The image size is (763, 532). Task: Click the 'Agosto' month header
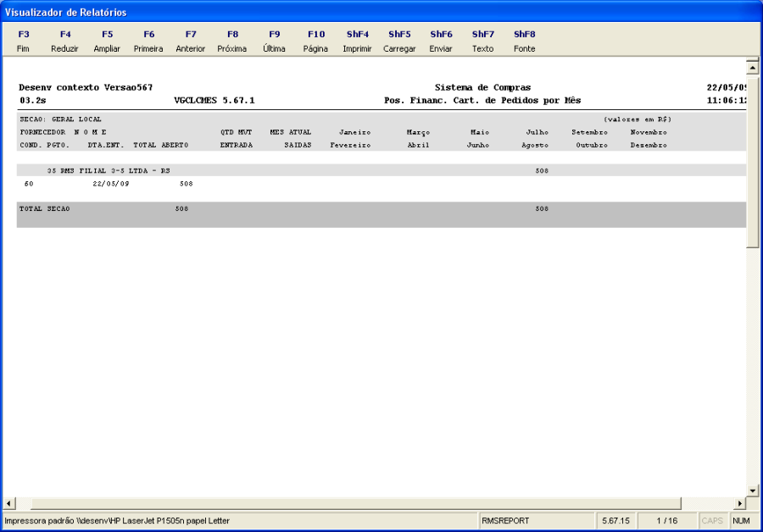click(x=535, y=146)
